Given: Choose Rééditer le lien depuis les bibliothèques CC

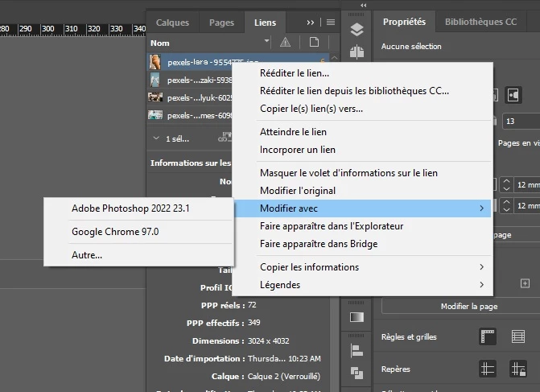Looking at the screenshot, I should point(363,91).
